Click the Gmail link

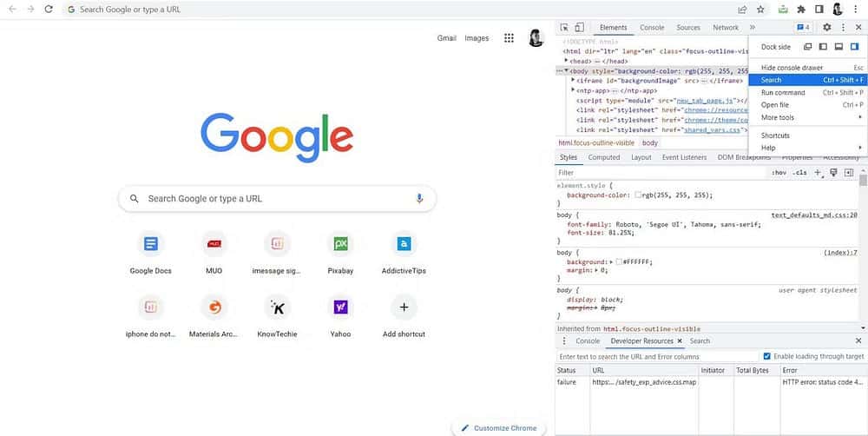tap(447, 38)
